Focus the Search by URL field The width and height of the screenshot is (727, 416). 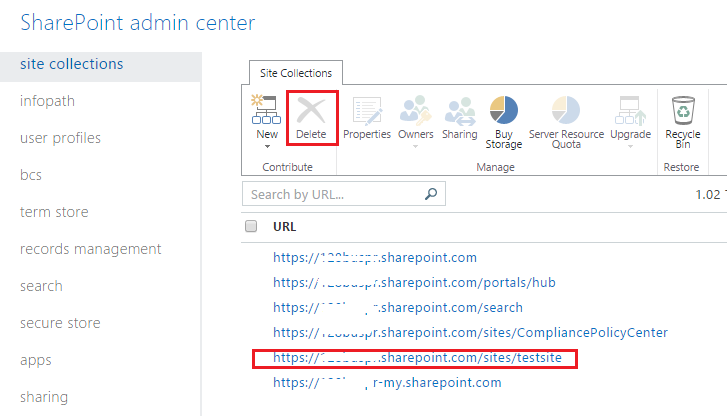344,194
